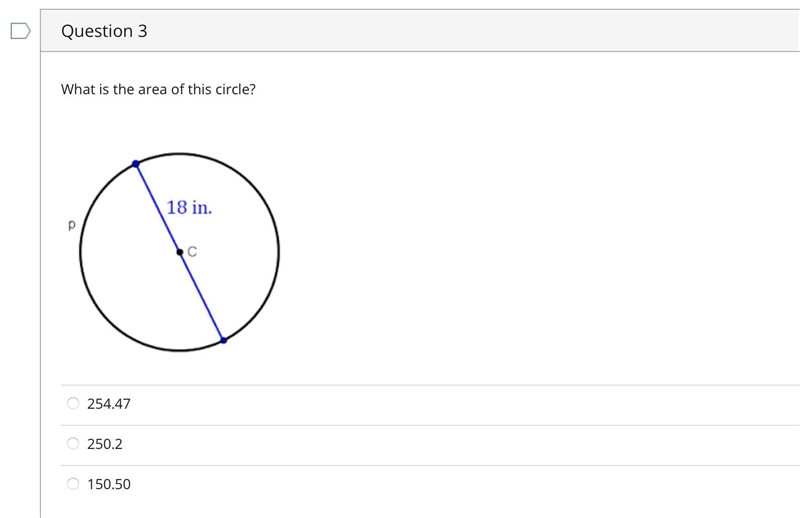
Task: Click the 250.2 answer label text
Action: click(x=105, y=444)
